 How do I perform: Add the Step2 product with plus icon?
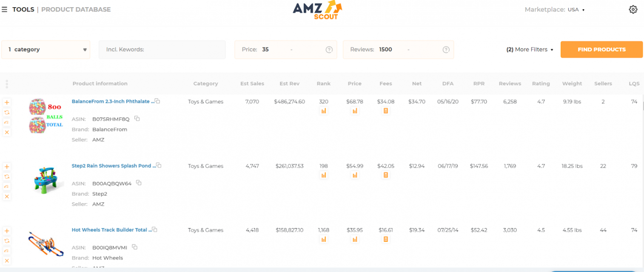point(7,167)
